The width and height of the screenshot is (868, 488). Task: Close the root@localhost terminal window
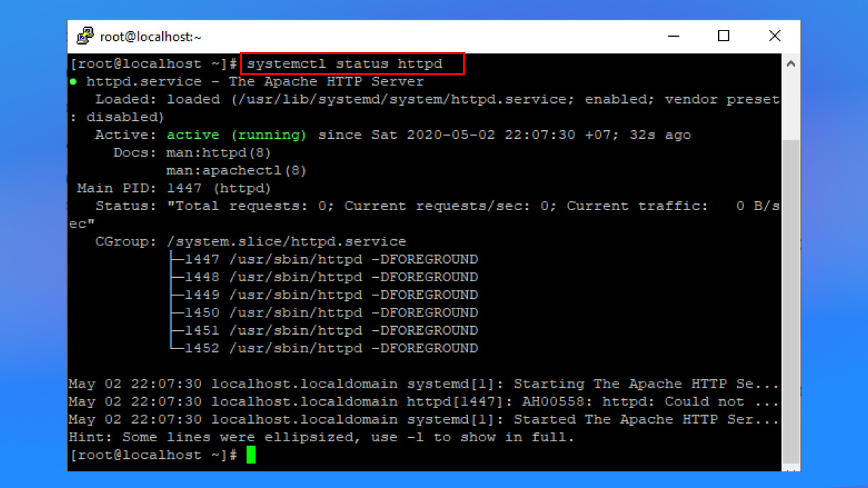coord(774,36)
